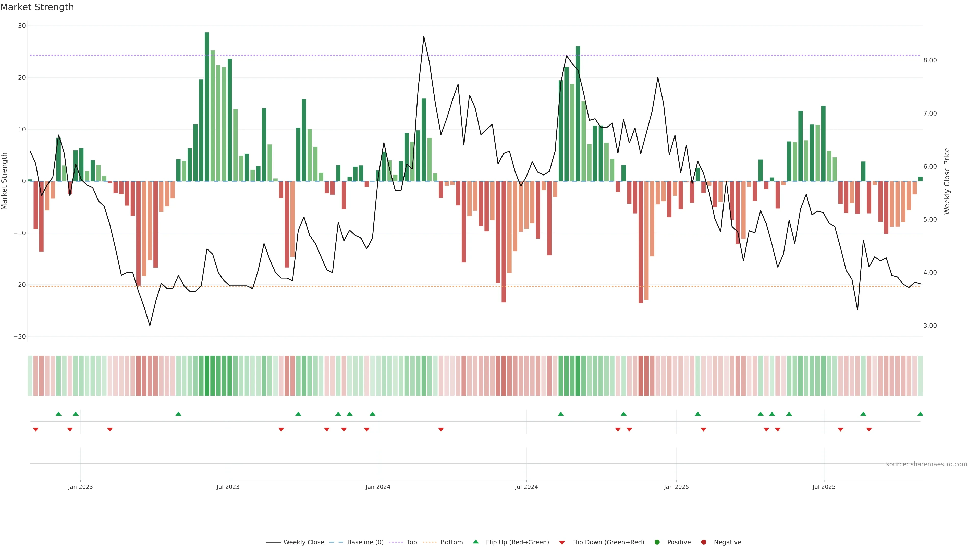This screenshot has width=980, height=551.
Task: Click the Weekly Close Price right axis title
Action: [x=947, y=181]
